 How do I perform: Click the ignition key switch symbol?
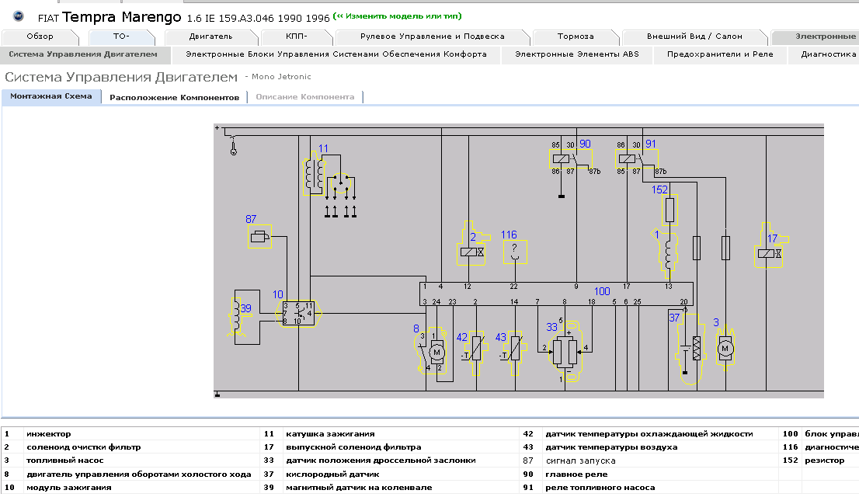[x=233, y=146]
